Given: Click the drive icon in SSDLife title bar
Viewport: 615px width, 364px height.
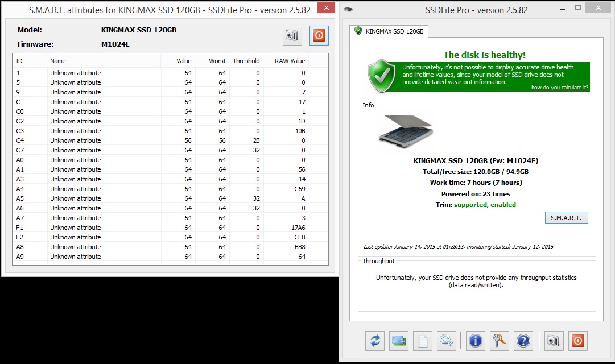Looking at the screenshot, I should (348, 10).
